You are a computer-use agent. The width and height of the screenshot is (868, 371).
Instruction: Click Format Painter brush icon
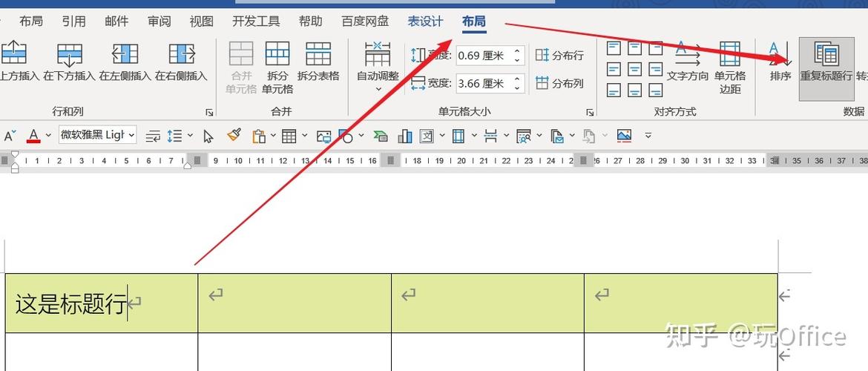click(234, 134)
